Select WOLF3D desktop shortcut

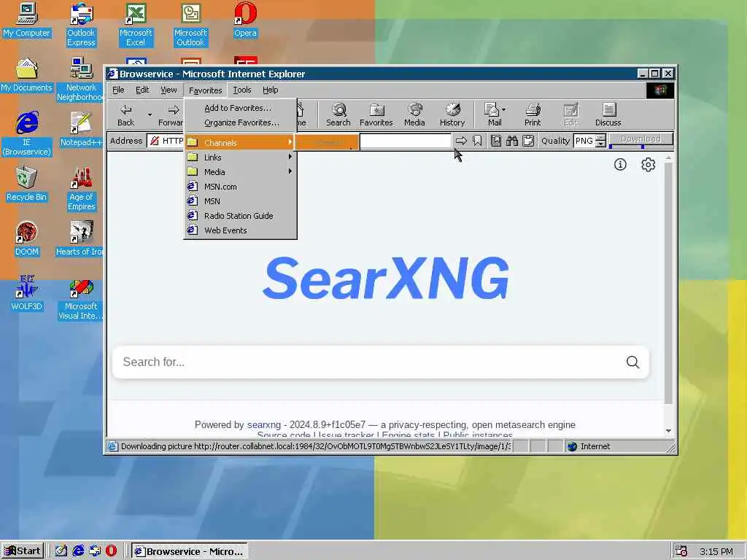tap(27, 294)
